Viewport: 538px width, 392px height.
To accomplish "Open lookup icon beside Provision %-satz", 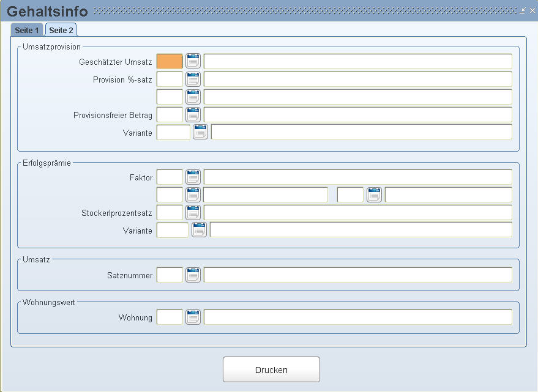I will tap(193, 80).
